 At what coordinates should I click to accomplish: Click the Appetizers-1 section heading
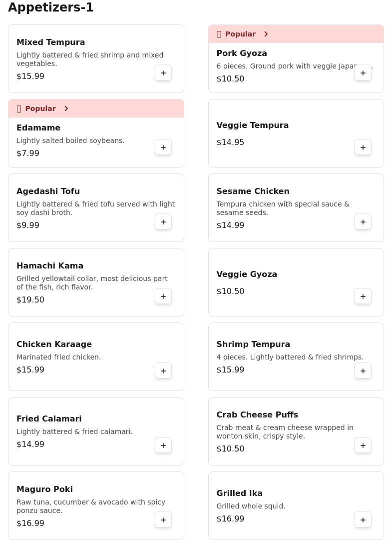click(51, 7)
